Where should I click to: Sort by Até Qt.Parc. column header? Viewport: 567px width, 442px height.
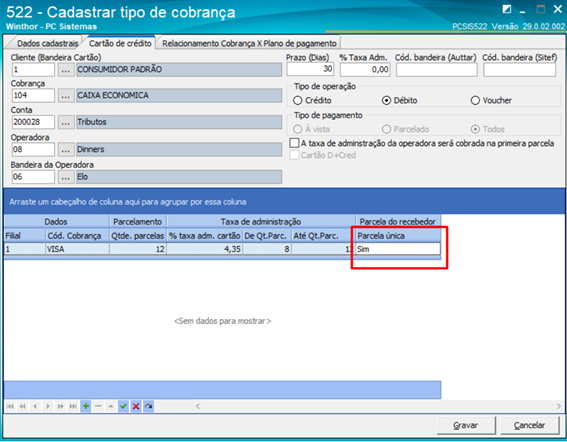click(x=323, y=236)
